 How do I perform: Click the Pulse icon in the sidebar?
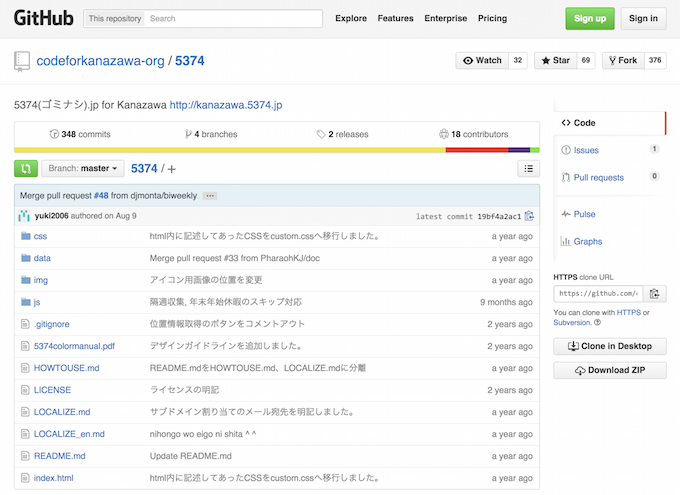point(566,214)
